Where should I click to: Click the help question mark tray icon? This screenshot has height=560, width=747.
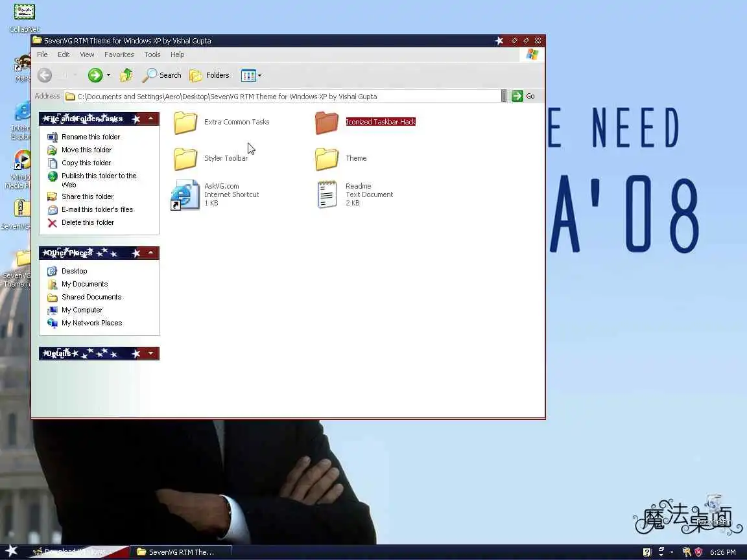[646, 552]
